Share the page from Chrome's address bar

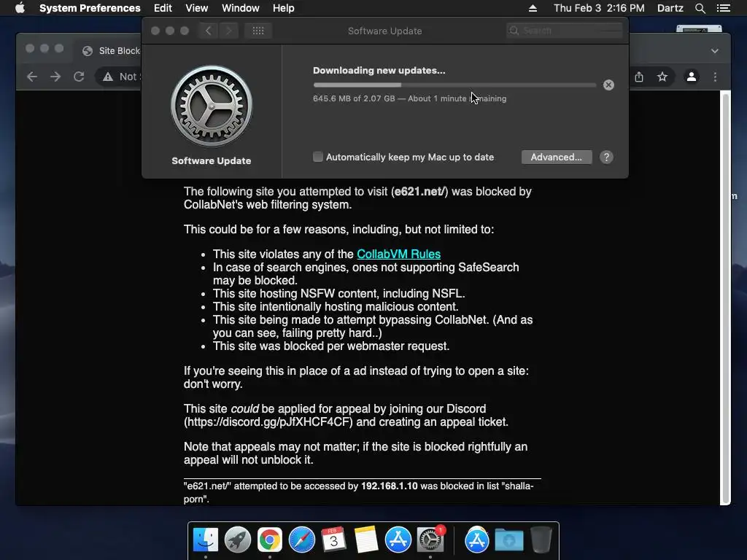point(639,77)
